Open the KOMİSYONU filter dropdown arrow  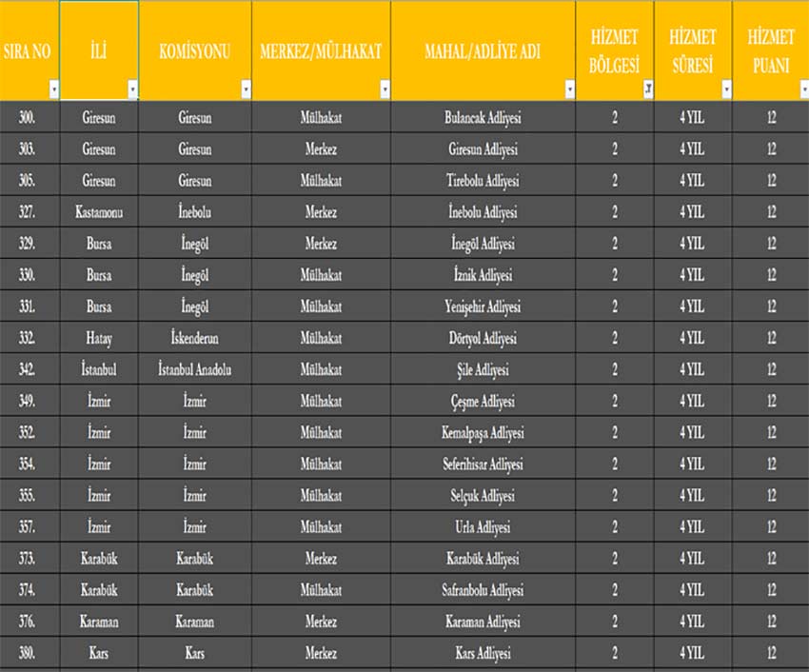(x=247, y=89)
